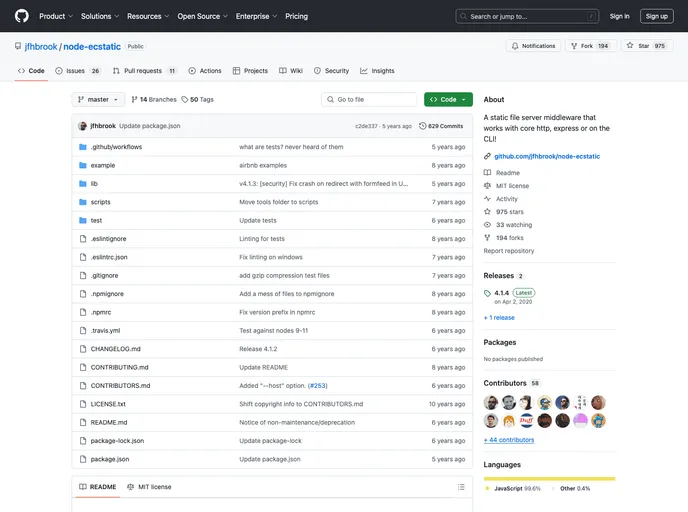
Task: Open the scripts folder
Action: [x=100, y=202]
